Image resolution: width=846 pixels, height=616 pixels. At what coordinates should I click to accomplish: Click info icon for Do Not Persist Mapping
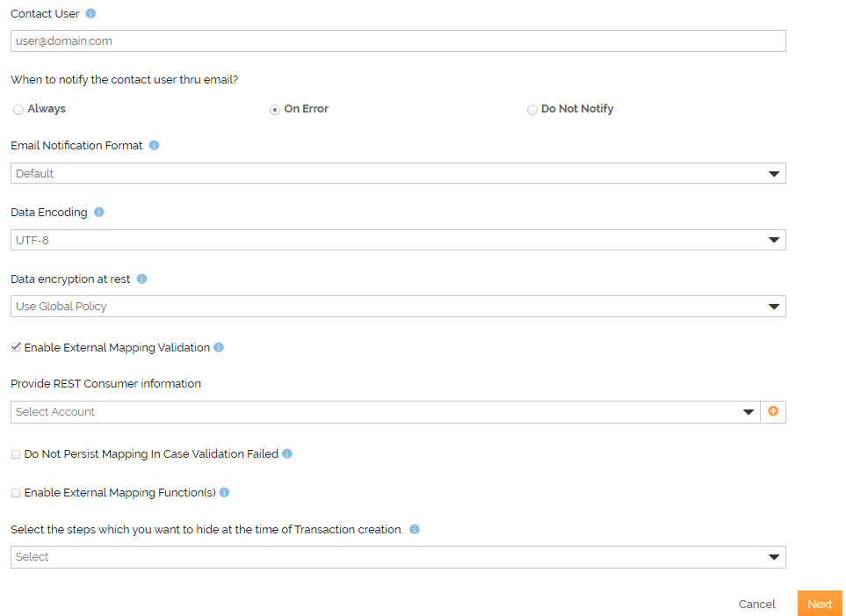pos(287,454)
